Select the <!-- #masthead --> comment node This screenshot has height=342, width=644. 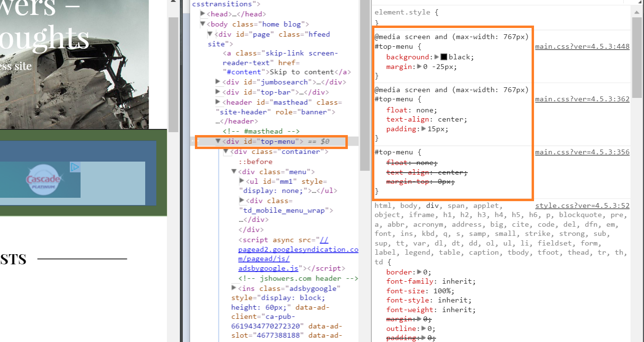[x=261, y=131]
